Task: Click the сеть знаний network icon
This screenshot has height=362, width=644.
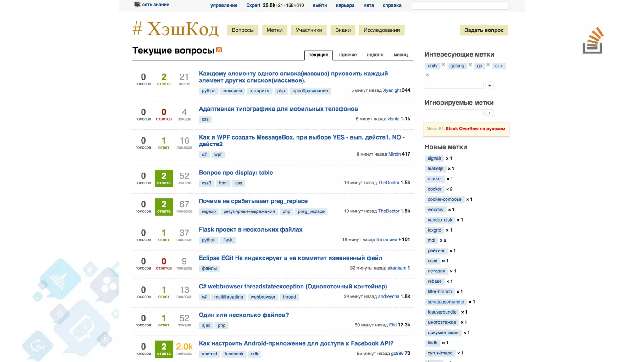Action: coord(137,4)
